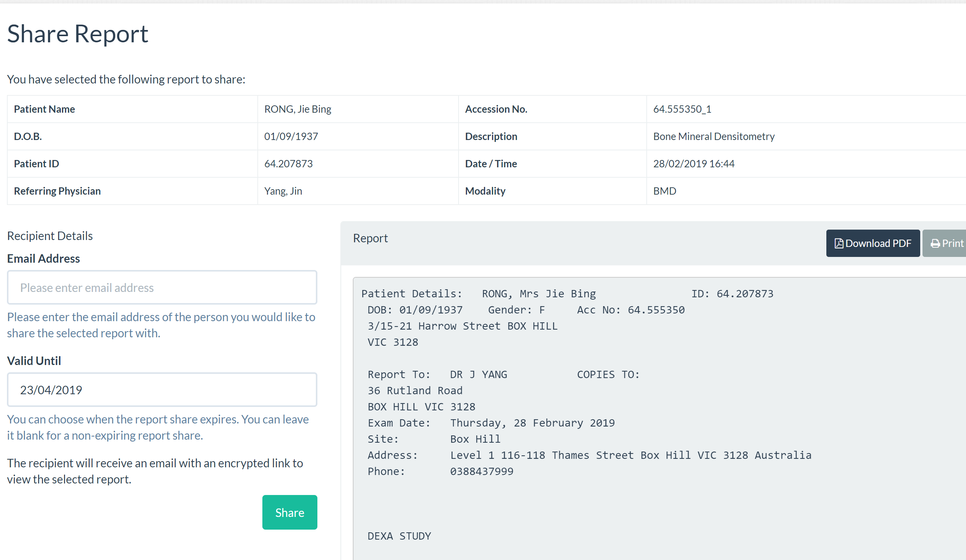The width and height of the screenshot is (966, 560).
Task: Click the Date / Time value 28/02/2019 16:44
Action: point(694,164)
